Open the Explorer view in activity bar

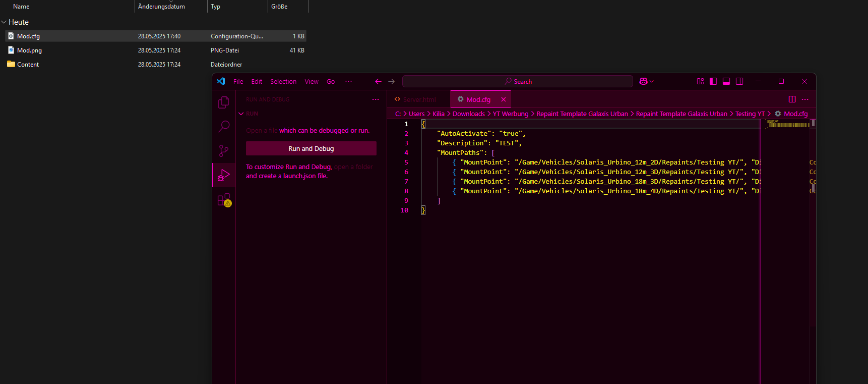click(224, 102)
